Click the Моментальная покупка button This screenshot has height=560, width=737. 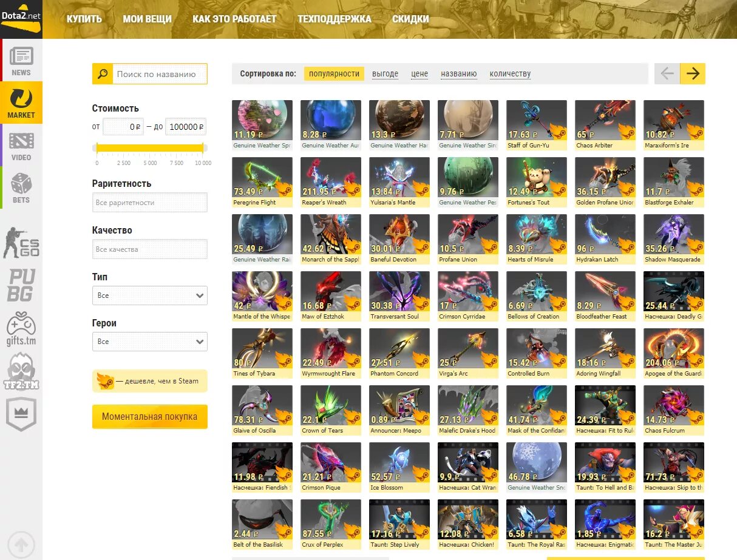coord(150,417)
